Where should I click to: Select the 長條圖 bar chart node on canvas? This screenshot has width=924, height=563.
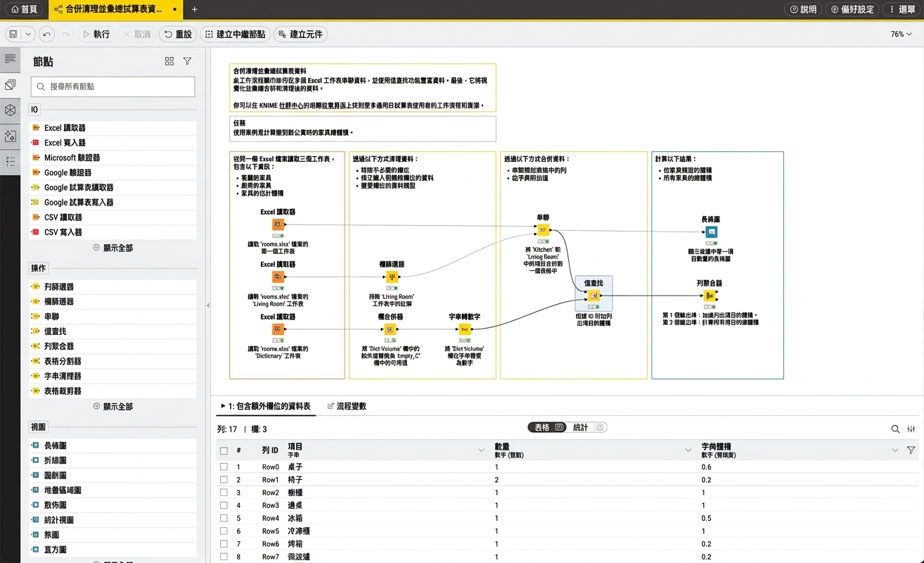click(x=711, y=232)
